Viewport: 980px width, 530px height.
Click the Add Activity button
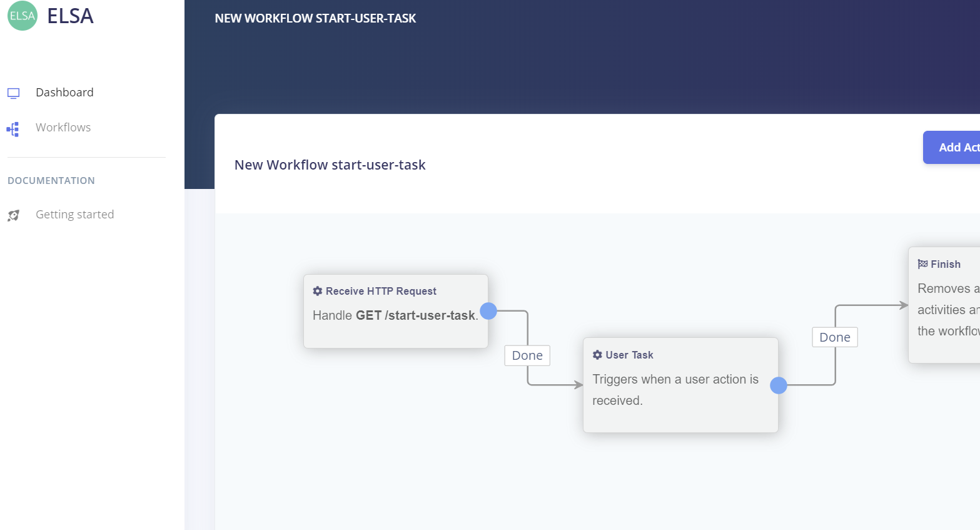point(957,147)
